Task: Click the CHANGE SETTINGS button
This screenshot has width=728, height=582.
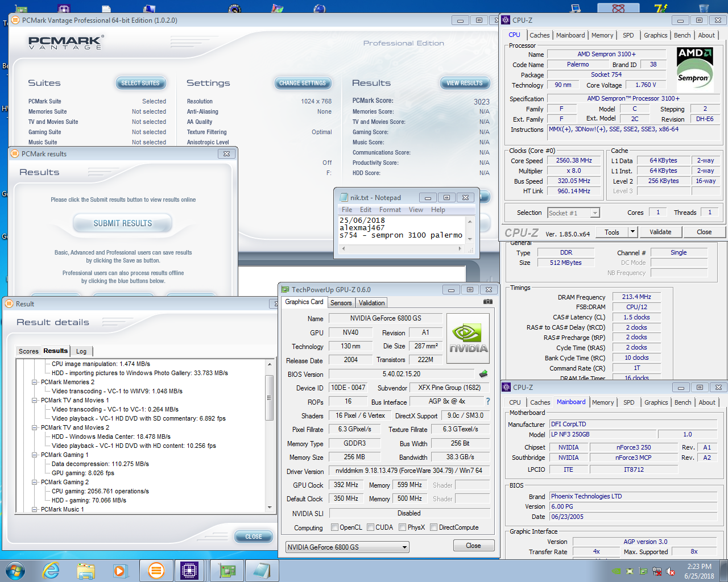Action: tap(303, 83)
